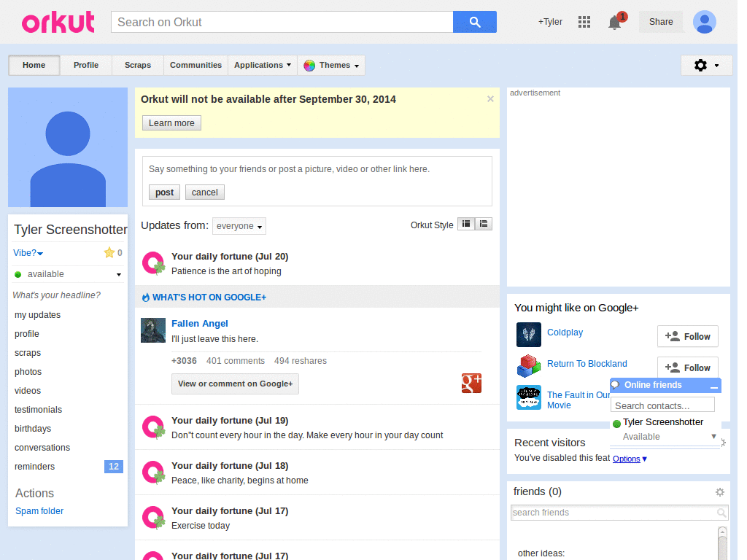747x560 pixels.
Task: Open the Updates from everyone dropdown
Action: tap(239, 226)
